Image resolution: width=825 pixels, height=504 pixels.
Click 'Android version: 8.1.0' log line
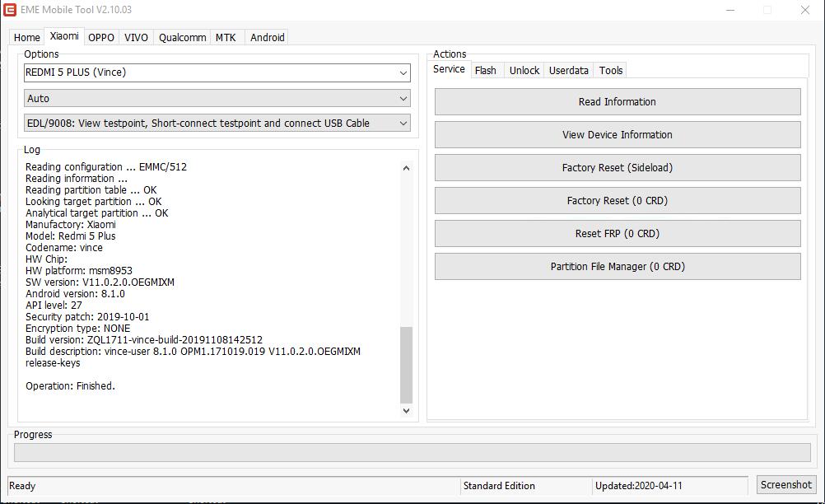click(x=75, y=294)
